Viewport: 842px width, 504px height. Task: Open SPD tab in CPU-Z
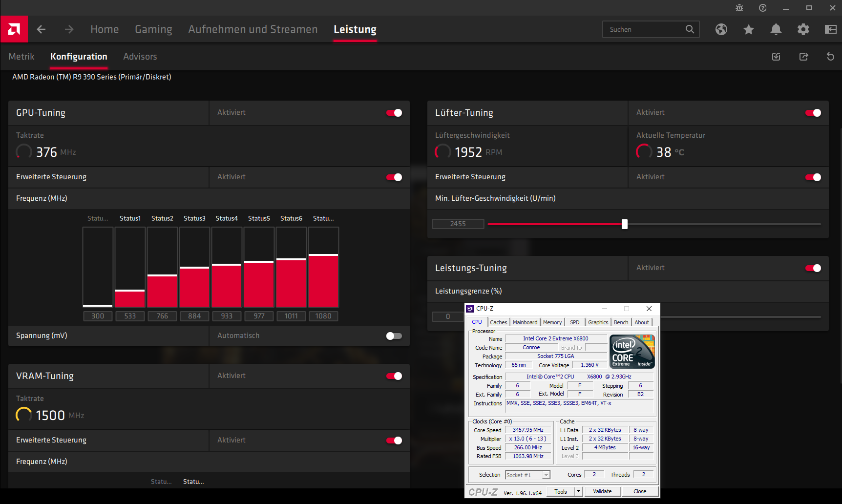(575, 322)
